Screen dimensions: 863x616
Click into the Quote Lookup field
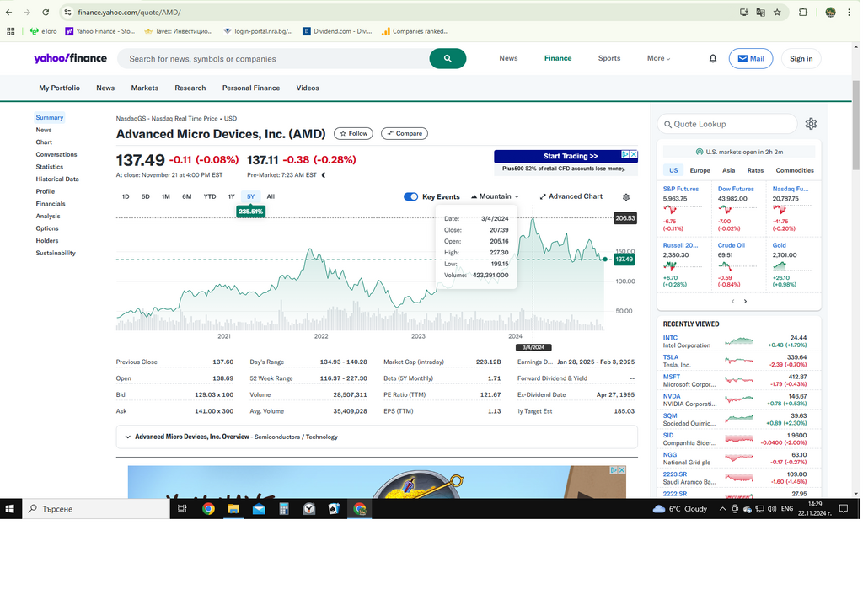tap(727, 124)
